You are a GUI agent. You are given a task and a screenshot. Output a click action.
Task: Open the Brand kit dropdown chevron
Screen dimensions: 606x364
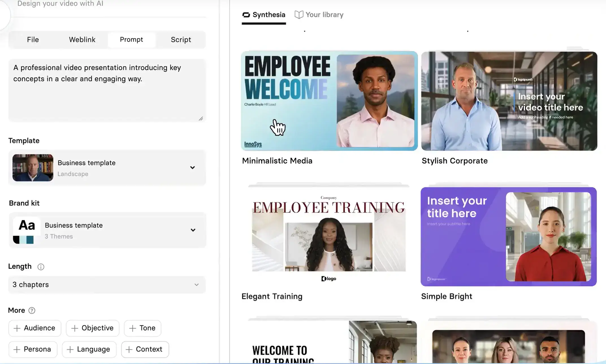[x=193, y=230]
